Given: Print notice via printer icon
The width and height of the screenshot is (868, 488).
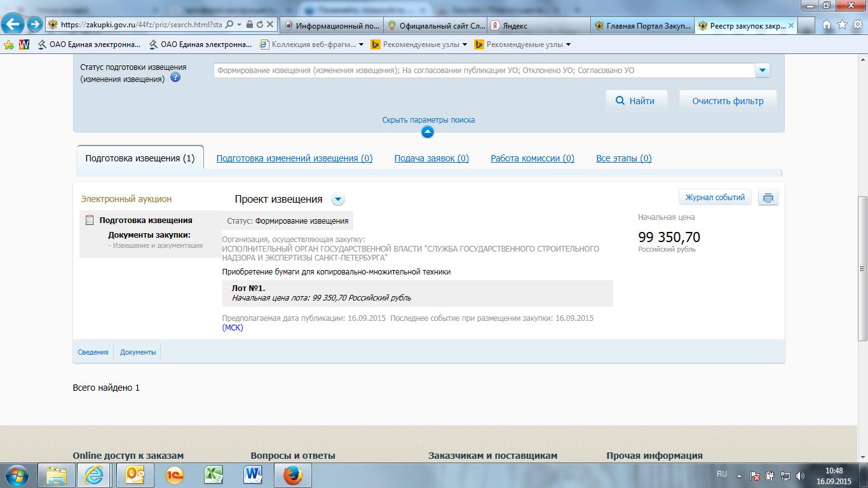Looking at the screenshot, I should pos(768,198).
